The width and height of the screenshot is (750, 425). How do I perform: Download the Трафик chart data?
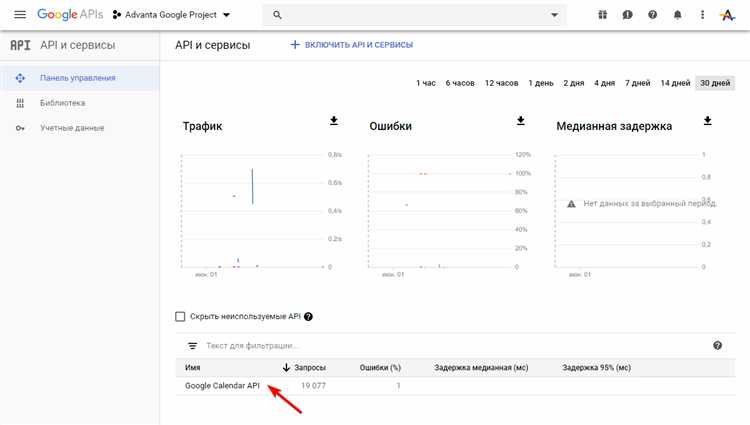click(x=334, y=121)
